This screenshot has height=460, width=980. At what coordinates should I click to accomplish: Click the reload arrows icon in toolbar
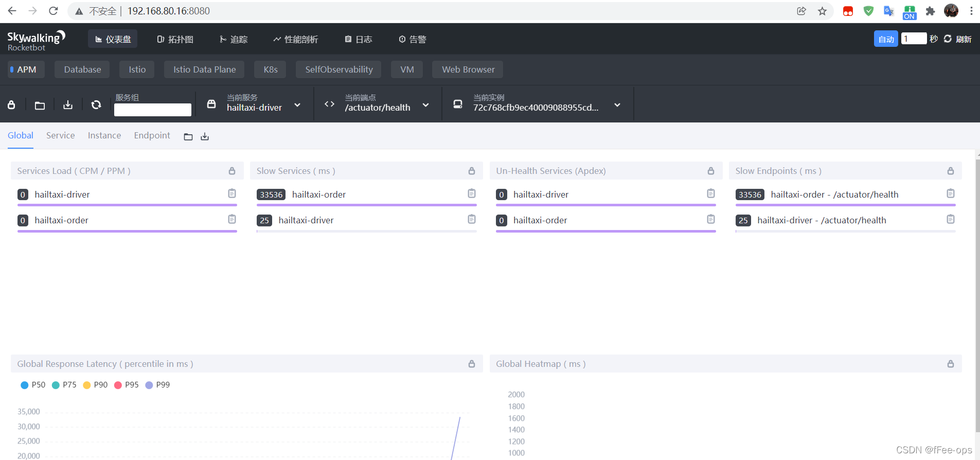coord(96,105)
